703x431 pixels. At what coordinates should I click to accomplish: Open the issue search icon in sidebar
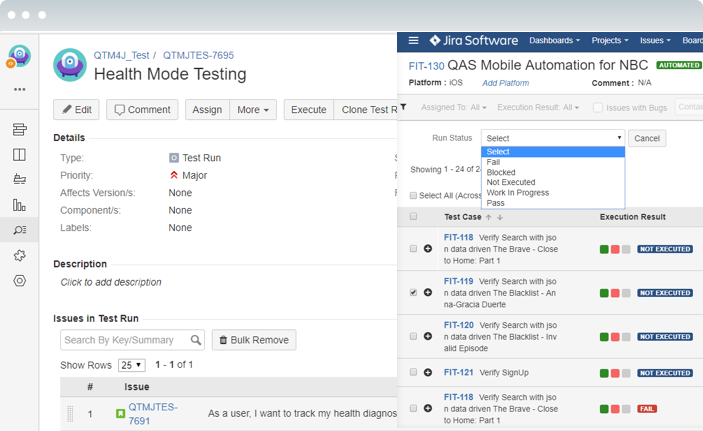click(19, 230)
